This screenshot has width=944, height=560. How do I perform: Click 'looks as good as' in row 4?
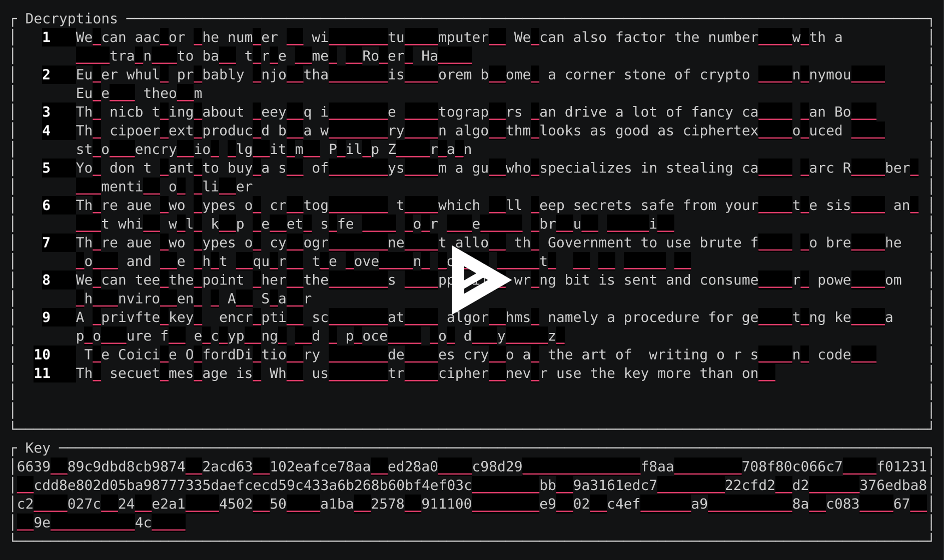(607, 131)
